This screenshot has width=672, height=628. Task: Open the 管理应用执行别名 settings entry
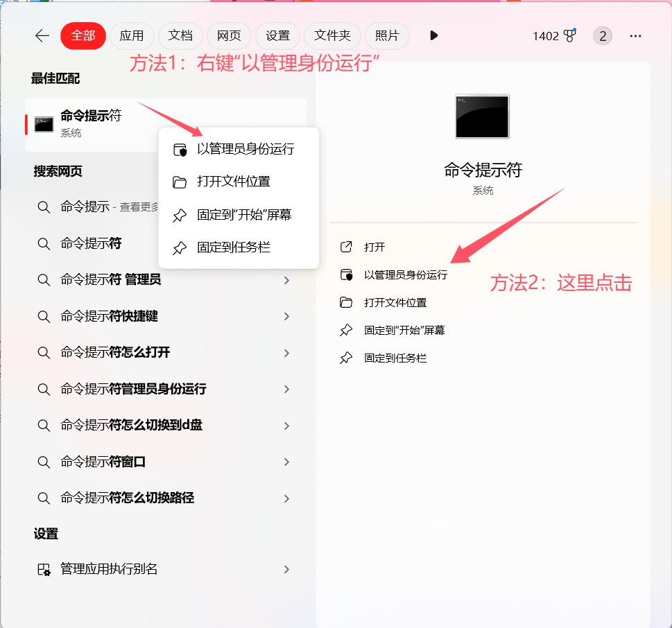[x=166, y=569]
